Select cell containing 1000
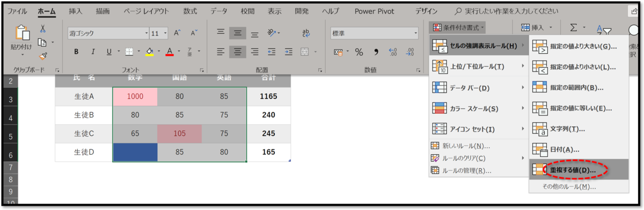 (135, 96)
